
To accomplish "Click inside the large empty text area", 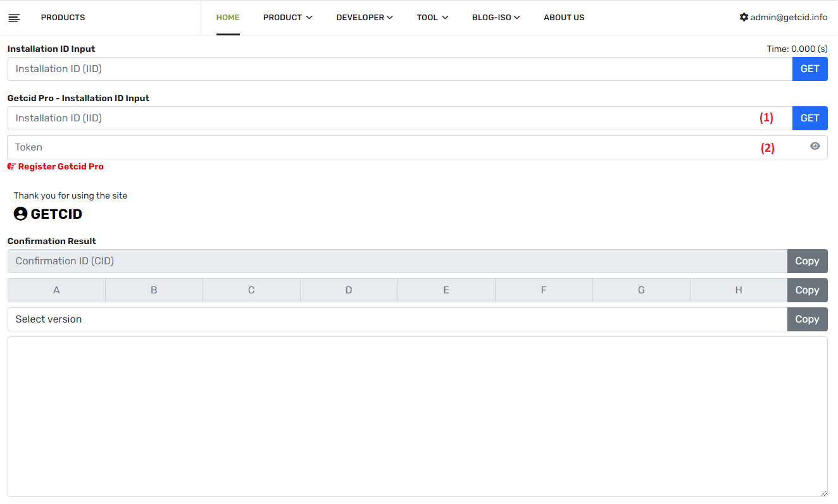I will coord(418,417).
